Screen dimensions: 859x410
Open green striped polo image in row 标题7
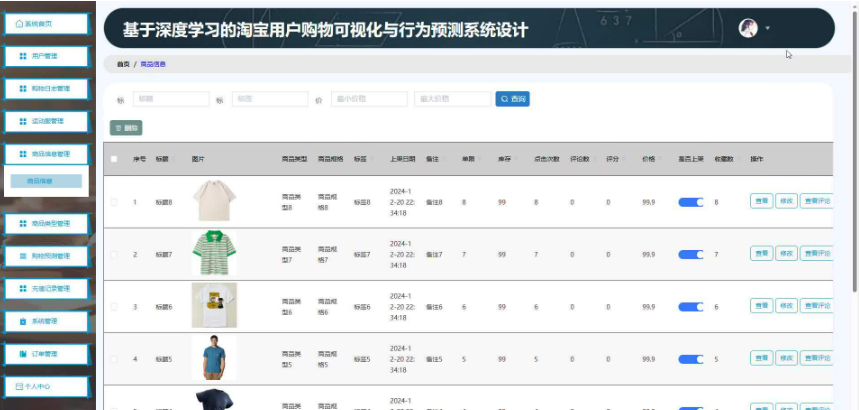click(x=214, y=253)
